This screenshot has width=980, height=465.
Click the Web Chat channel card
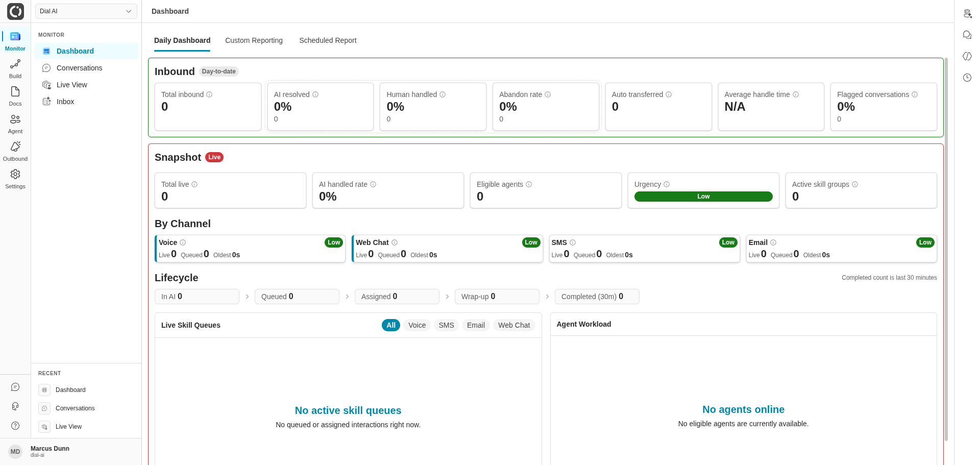coord(447,249)
